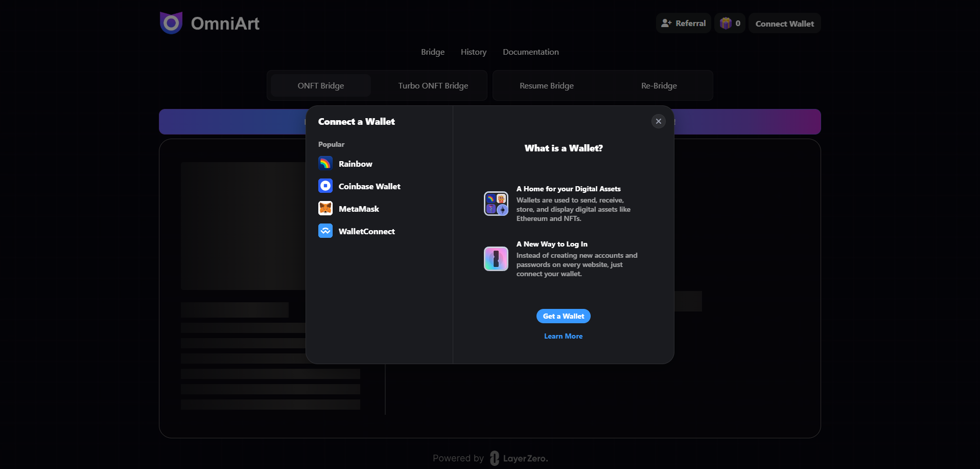Click the Referral button label
The width and height of the screenshot is (980, 469).
click(x=691, y=23)
